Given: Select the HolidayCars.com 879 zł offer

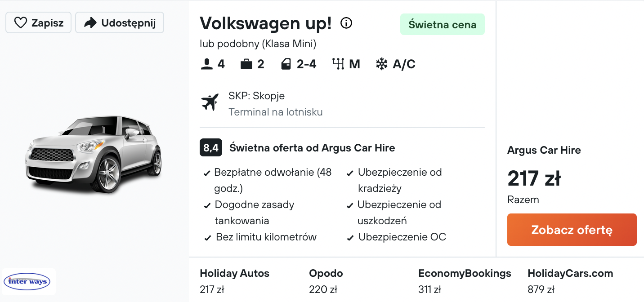Looking at the screenshot, I should click(570, 281).
